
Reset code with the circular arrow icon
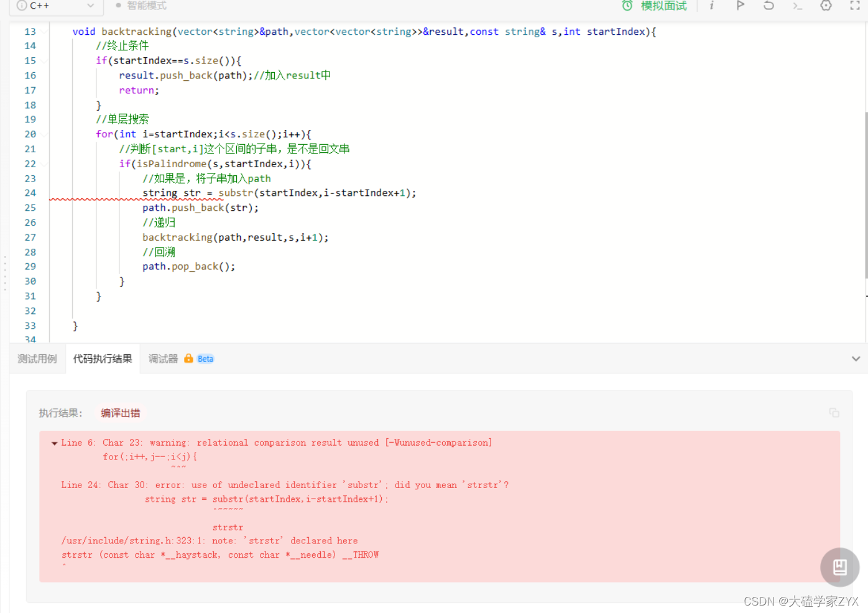tap(769, 6)
